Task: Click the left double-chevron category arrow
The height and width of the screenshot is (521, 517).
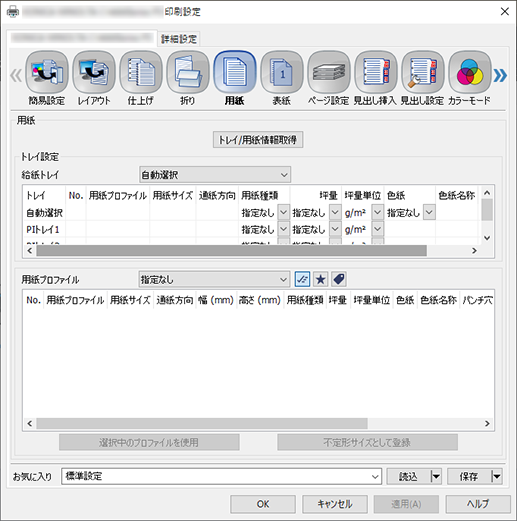Action: 16,75
